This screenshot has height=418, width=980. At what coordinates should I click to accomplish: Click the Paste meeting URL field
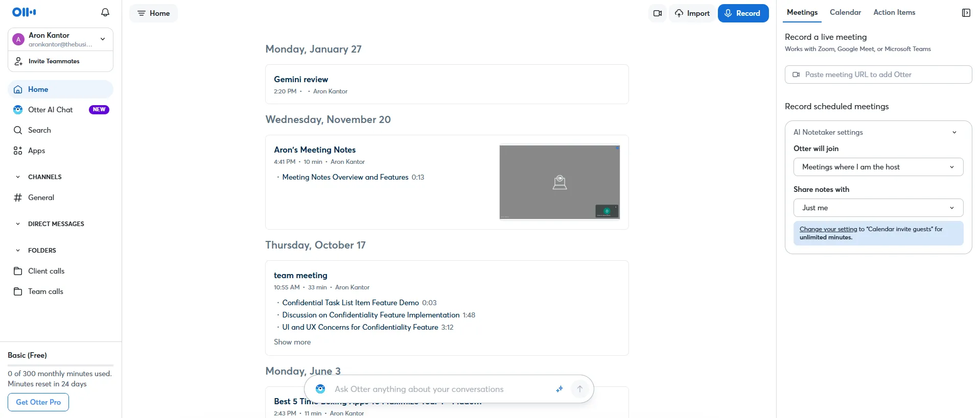878,75
